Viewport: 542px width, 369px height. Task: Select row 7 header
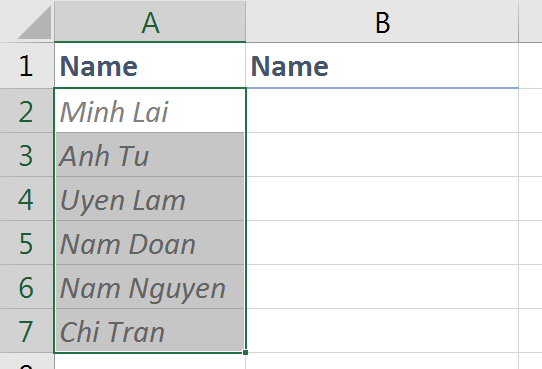[27, 331]
